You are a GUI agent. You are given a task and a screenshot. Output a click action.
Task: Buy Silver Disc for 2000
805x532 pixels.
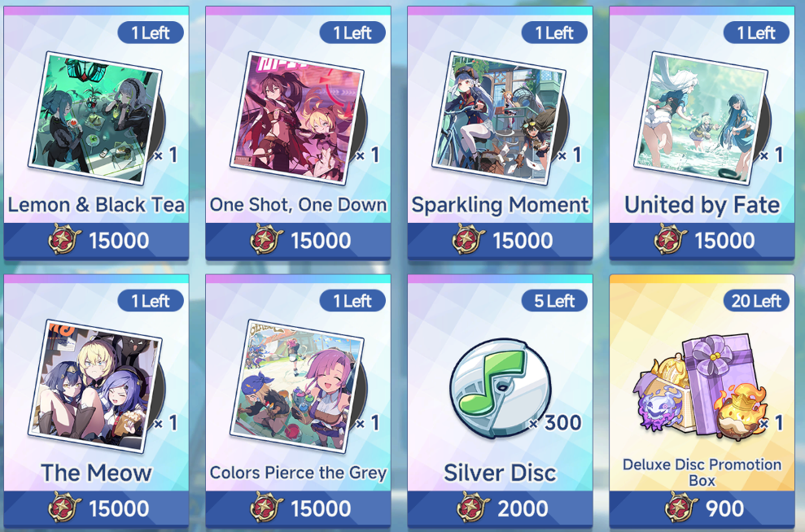pyautogui.click(x=500, y=508)
